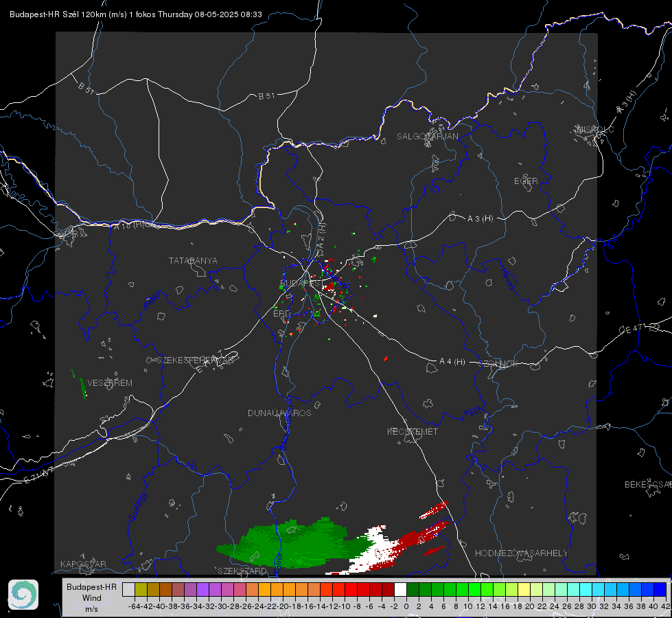Click the ERD town label
The height and width of the screenshot is (618, 672).
pos(281,314)
